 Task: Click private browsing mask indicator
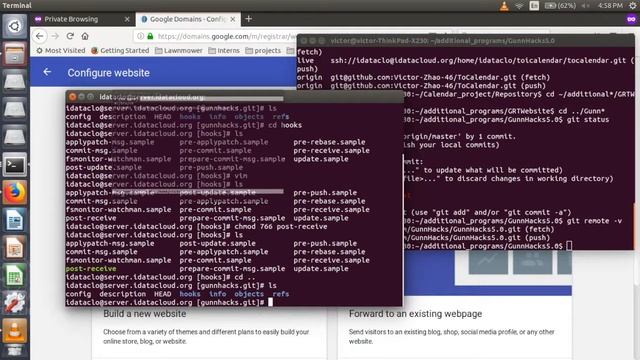[631, 19]
